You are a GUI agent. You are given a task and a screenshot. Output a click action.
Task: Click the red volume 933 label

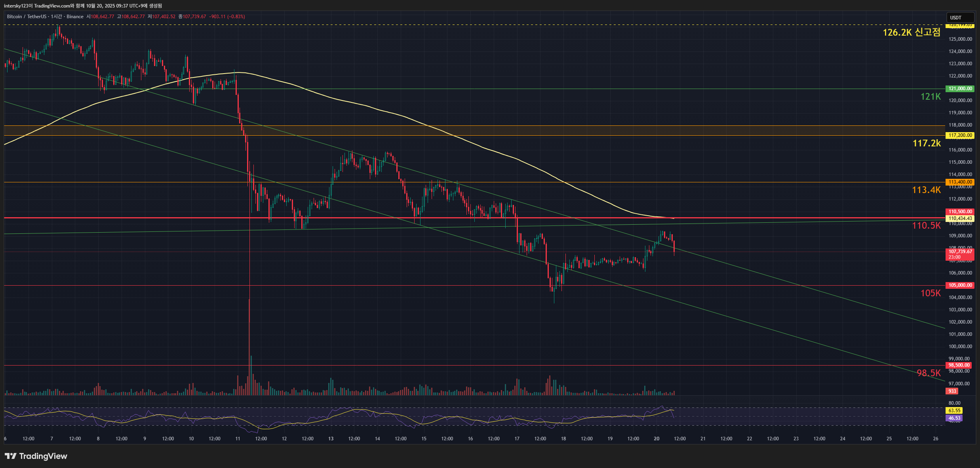coord(952,391)
